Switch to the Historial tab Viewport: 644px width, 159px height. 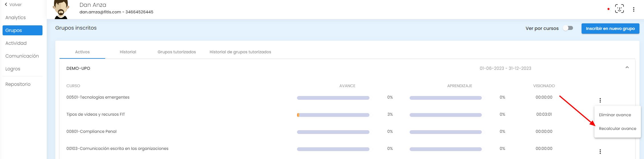[128, 52]
